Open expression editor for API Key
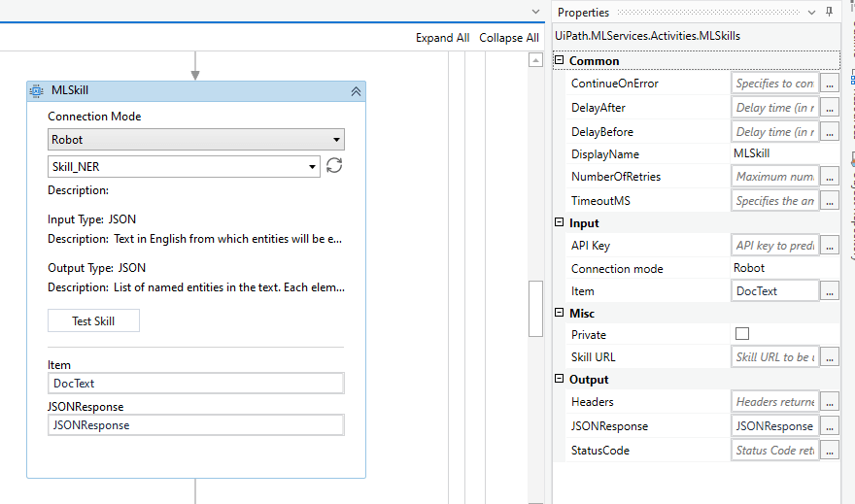 point(830,246)
